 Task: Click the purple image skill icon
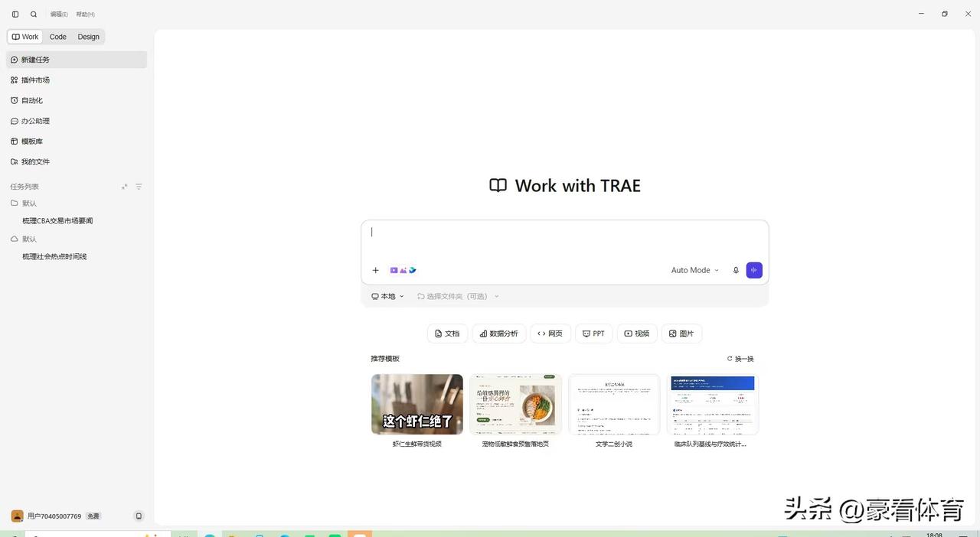pos(403,270)
